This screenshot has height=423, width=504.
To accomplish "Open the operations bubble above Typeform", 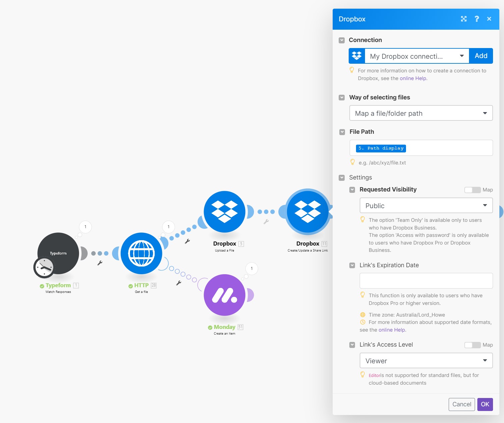I will (85, 227).
